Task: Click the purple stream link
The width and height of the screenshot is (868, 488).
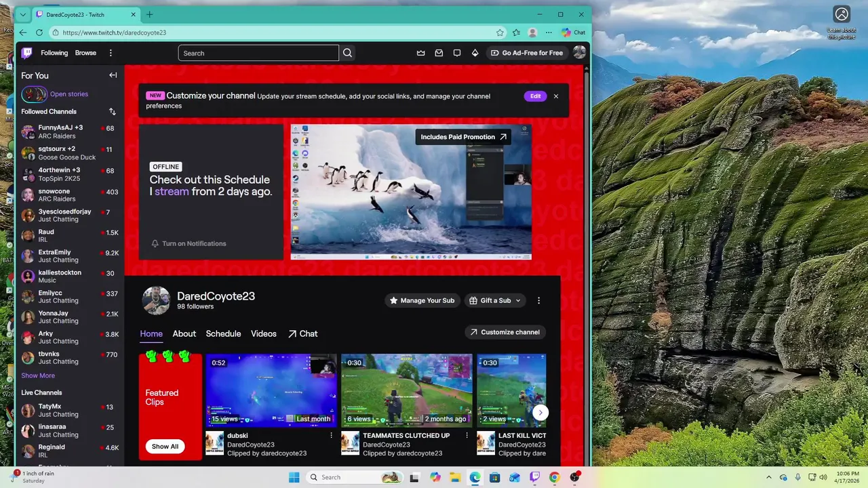Action: 172,192
